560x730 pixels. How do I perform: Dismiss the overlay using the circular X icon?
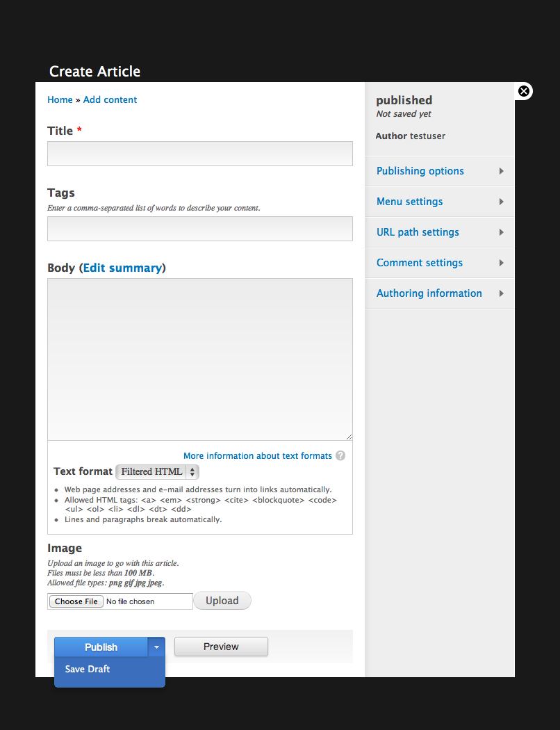click(x=523, y=91)
